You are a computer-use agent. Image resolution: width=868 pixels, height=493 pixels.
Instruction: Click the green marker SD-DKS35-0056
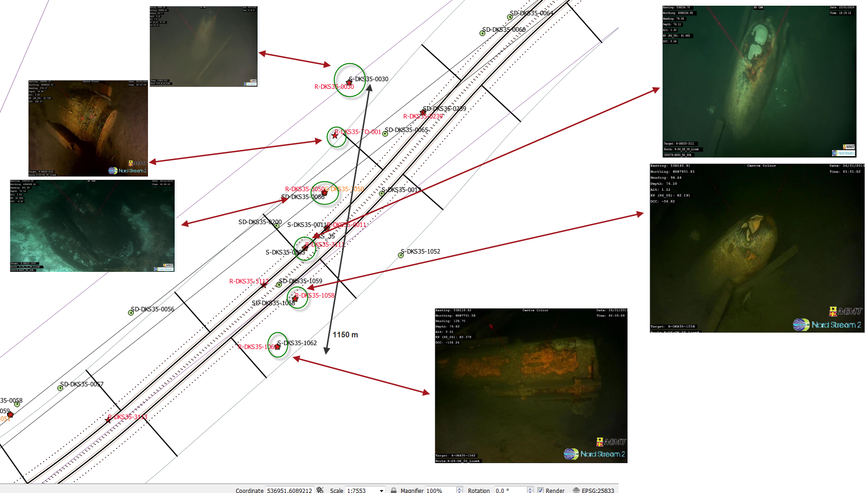click(x=131, y=313)
